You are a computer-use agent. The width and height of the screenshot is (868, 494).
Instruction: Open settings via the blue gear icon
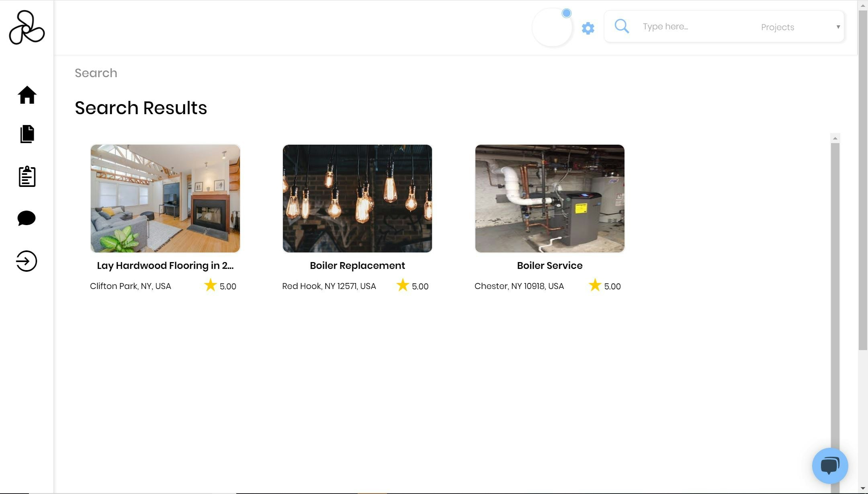(588, 28)
